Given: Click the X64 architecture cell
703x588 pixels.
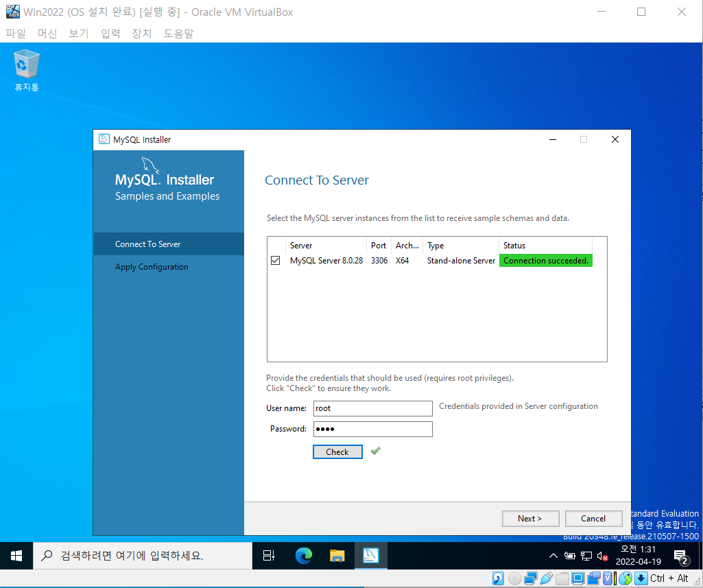Looking at the screenshot, I should coord(402,261).
